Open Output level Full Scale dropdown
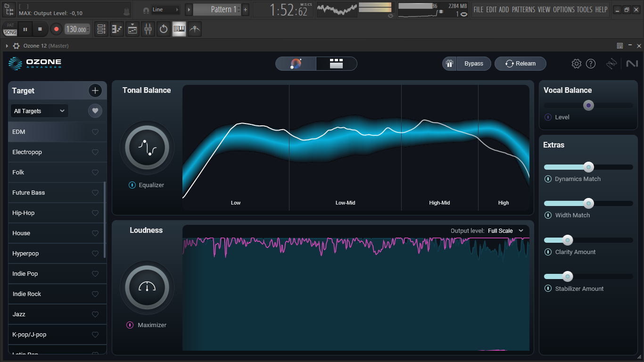The height and width of the screenshot is (362, 644). coord(506,231)
